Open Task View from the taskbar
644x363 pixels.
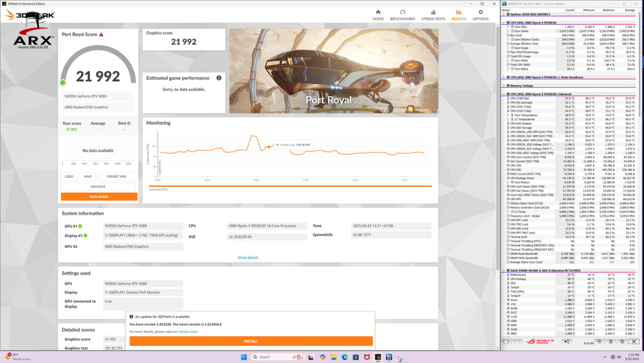311,357
